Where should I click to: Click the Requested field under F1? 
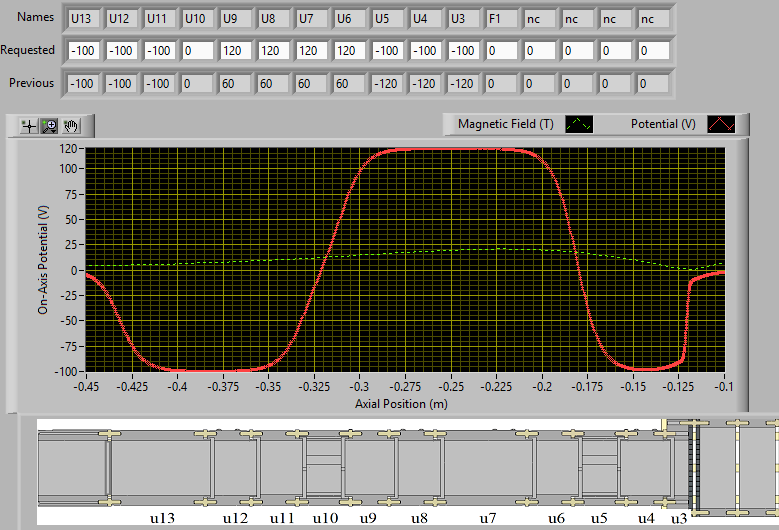tap(502, 50)
